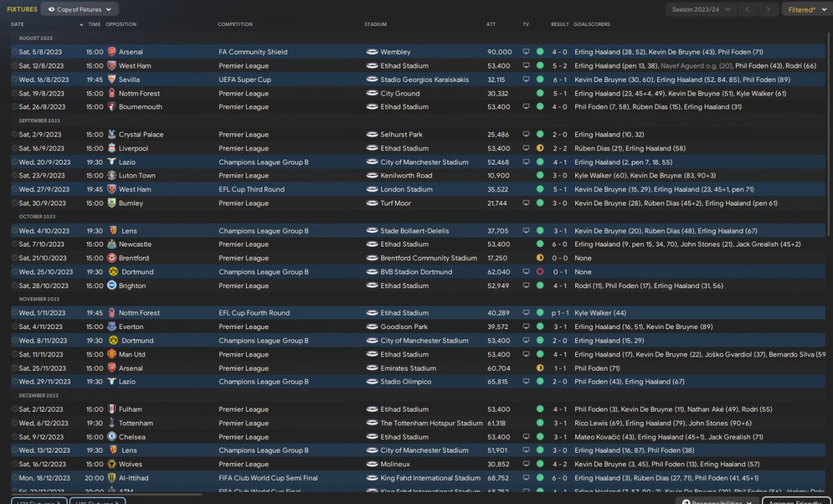Click the Tottenham club badge
This screenshot has width=833, height=504.
pyautogui.click(x=111, y=423)
